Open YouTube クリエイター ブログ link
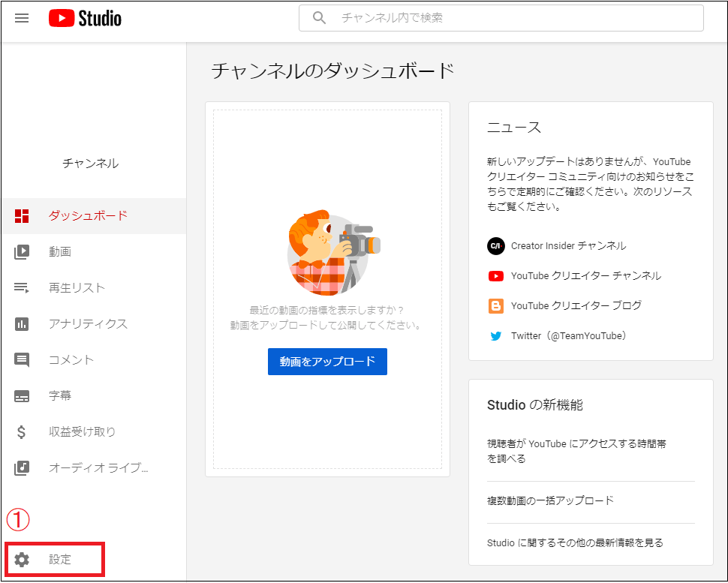The image size is (728, 583). point(576,306)
